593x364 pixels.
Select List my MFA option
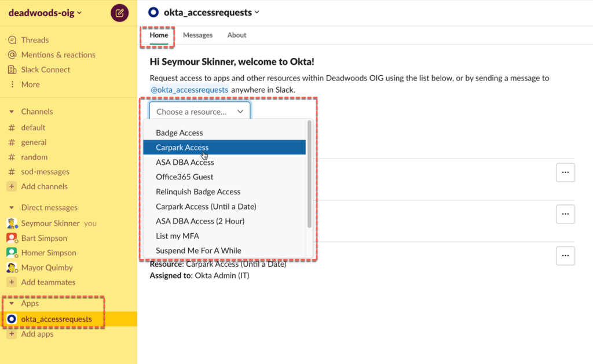tap(224, 236)
